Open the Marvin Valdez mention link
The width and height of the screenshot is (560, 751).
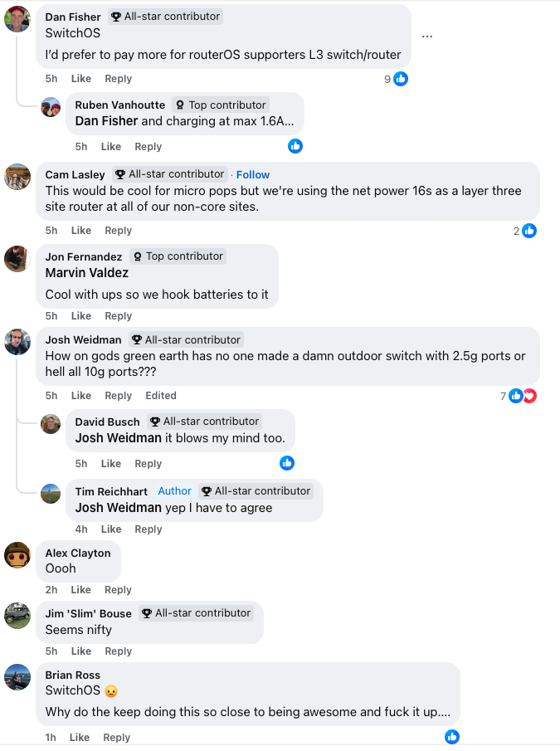click(87, 273)
